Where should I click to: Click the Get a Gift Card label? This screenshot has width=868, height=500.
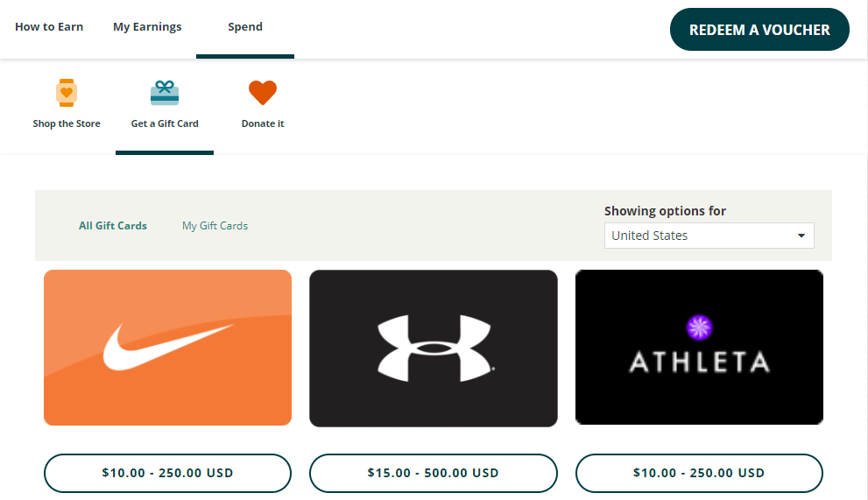[165, 124]
